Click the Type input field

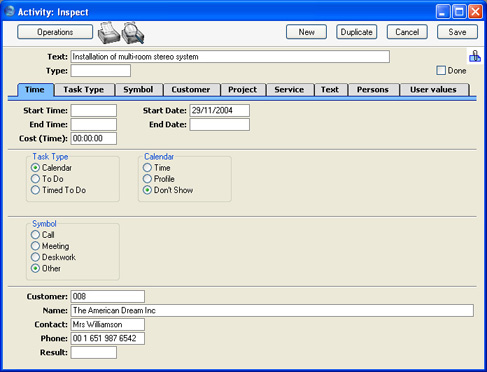point(101,71)
